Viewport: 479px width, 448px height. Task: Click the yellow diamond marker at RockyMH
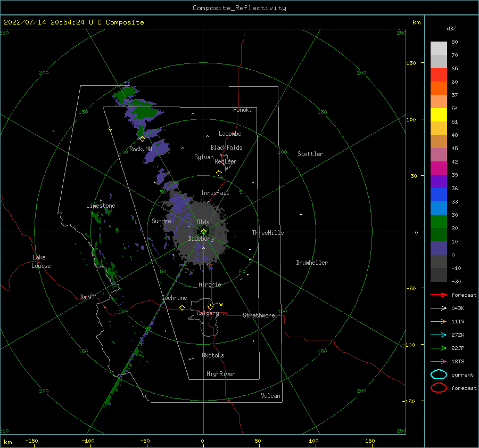[142, 139]
